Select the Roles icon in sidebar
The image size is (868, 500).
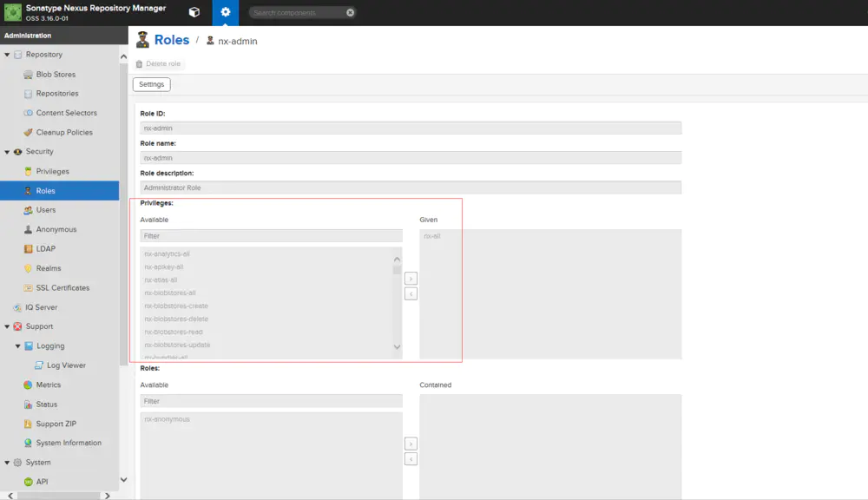(29, 191)
